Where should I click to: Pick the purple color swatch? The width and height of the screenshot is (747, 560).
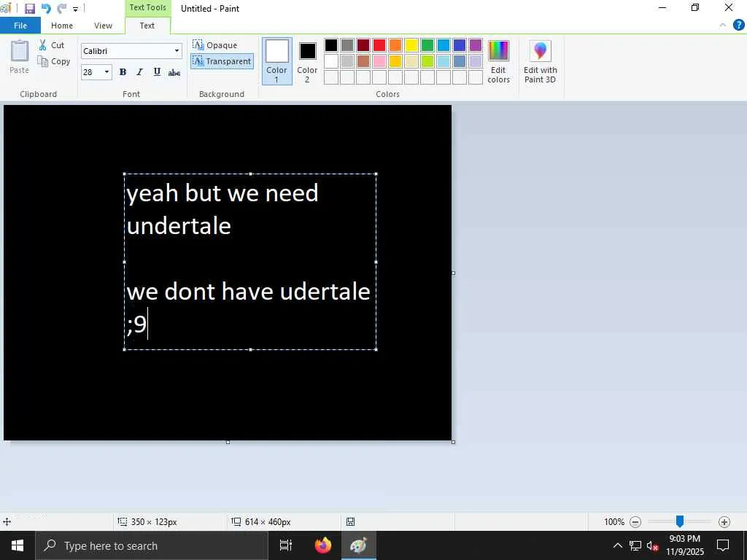(x=476, y=45)
